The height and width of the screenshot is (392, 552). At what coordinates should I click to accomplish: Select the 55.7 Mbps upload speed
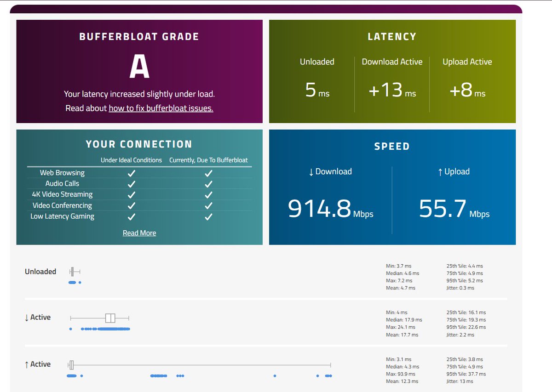pos(454,208)
